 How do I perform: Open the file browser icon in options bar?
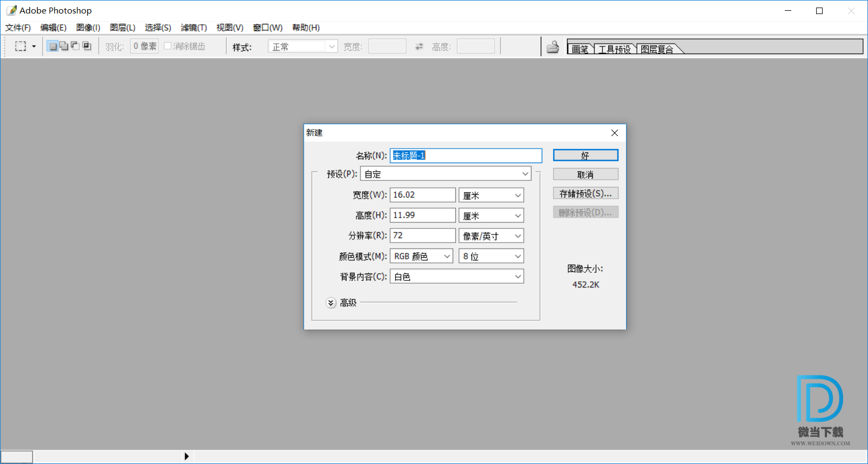pos(553,48)
